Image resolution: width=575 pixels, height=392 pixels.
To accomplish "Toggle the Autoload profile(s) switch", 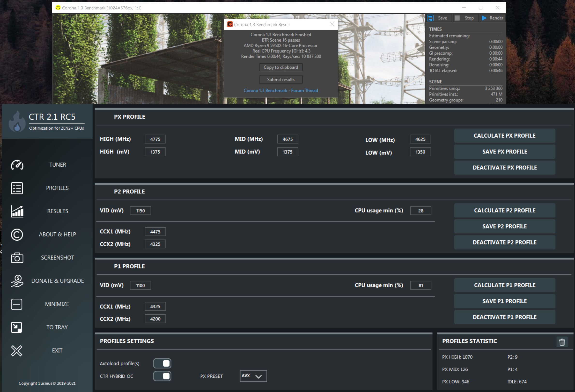I will point(162,363).
